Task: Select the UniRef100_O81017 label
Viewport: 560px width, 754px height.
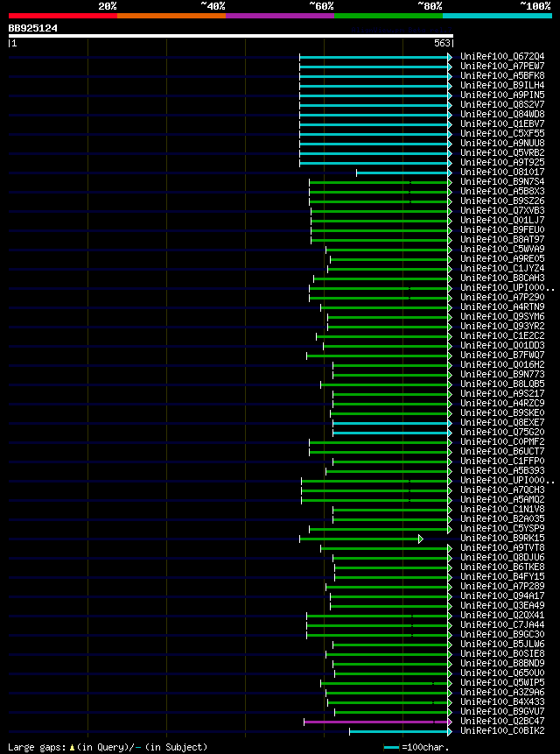Action: coord(502,173)
